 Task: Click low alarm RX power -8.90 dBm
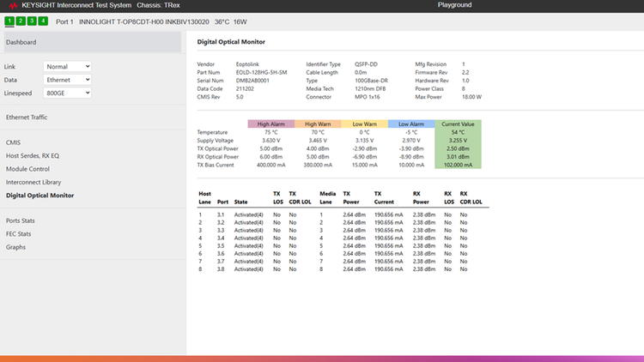point(411,157)
